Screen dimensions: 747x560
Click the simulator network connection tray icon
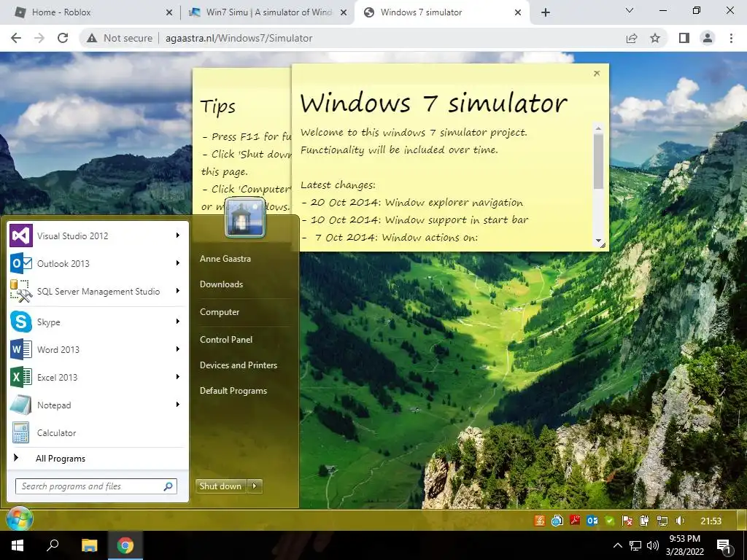point(662,521)
